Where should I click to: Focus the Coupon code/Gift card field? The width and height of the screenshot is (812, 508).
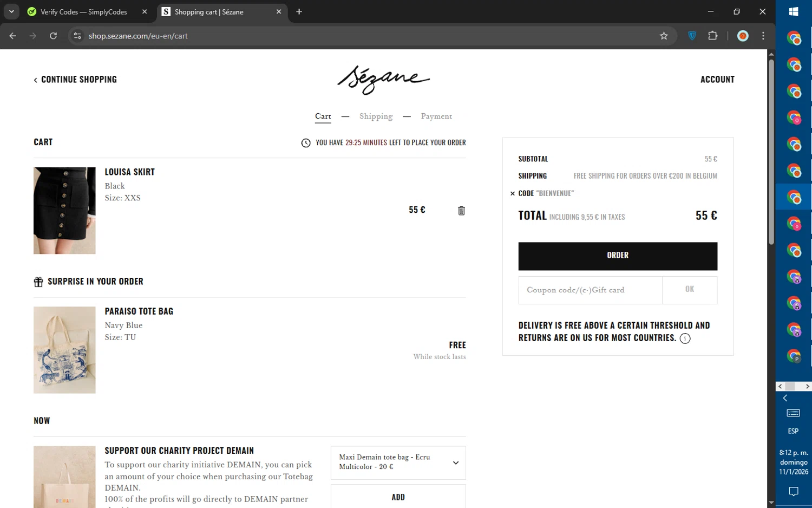590,290
